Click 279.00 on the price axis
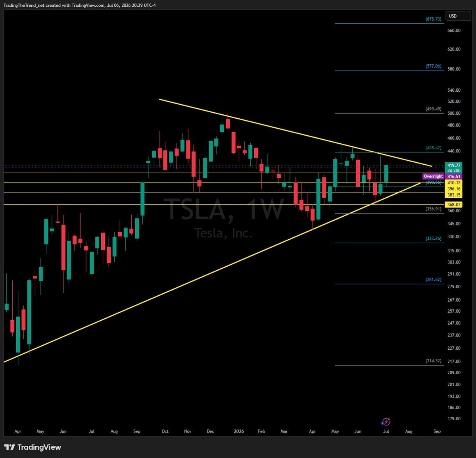This screenshot has width=476, height=458. (454, 287)
